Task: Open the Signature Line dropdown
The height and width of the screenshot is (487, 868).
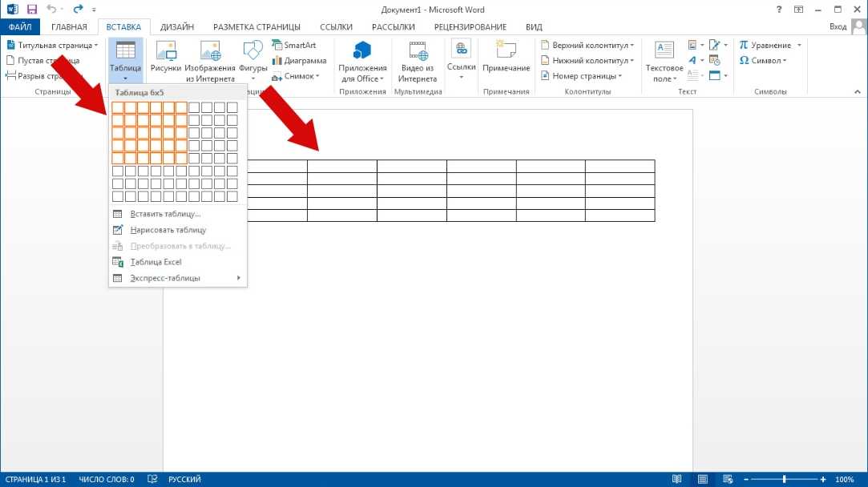Action: pos(725,46)
